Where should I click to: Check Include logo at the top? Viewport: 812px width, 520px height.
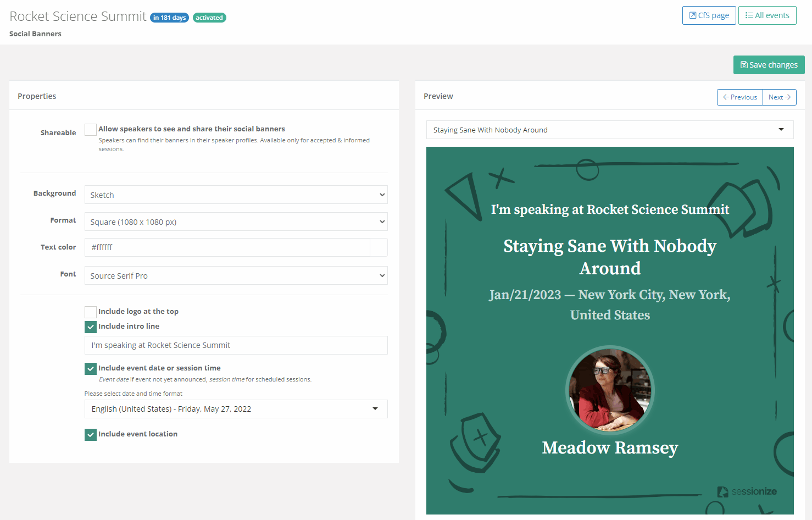pyautogui.click(x=91, y=312)
